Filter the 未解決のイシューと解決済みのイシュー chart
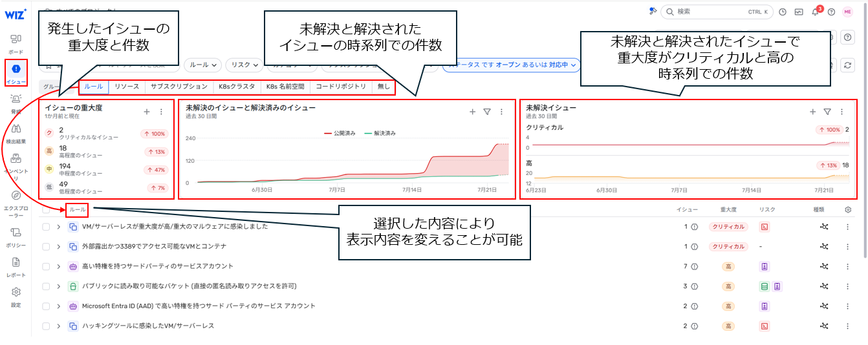 tap(487, 112)
